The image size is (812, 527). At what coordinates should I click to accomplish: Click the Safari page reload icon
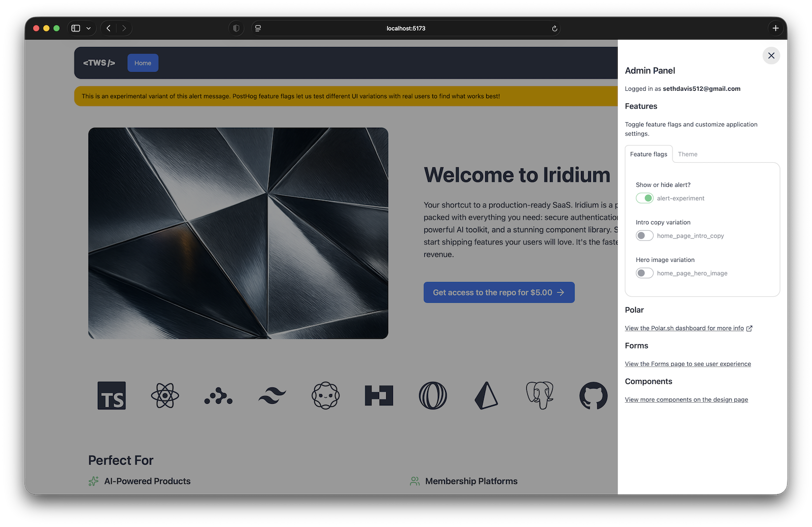(x=554, y=28)
